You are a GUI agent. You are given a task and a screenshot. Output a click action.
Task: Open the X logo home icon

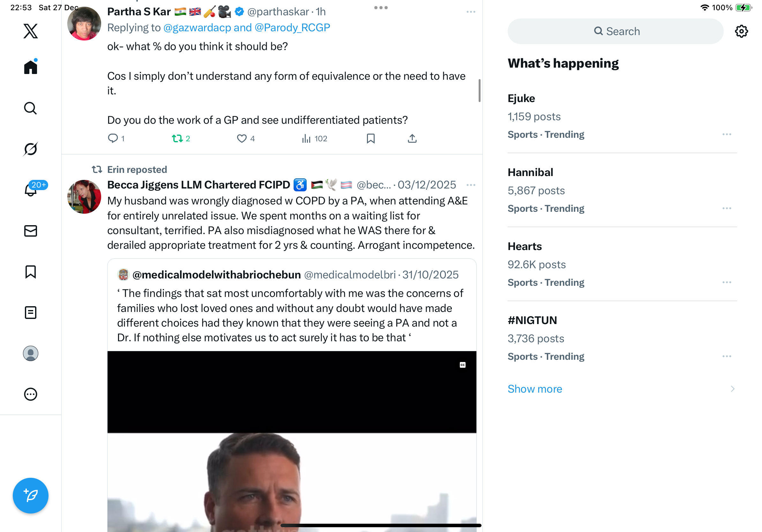pos(31,31)
